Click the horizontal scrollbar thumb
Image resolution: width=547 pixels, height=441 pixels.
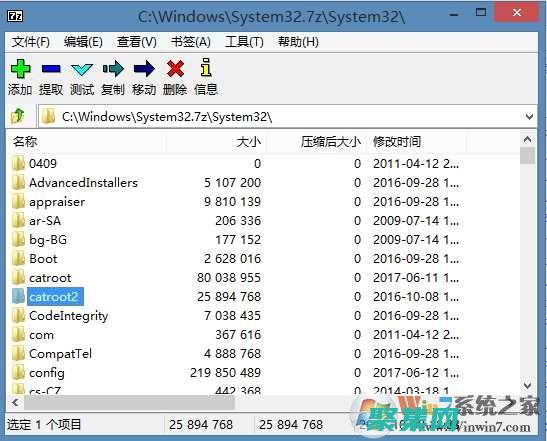[129, 403]
